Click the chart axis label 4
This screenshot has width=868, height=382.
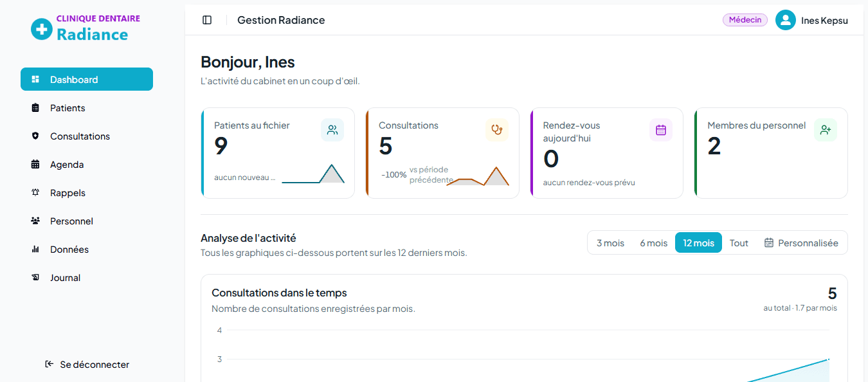coord(219,330)
